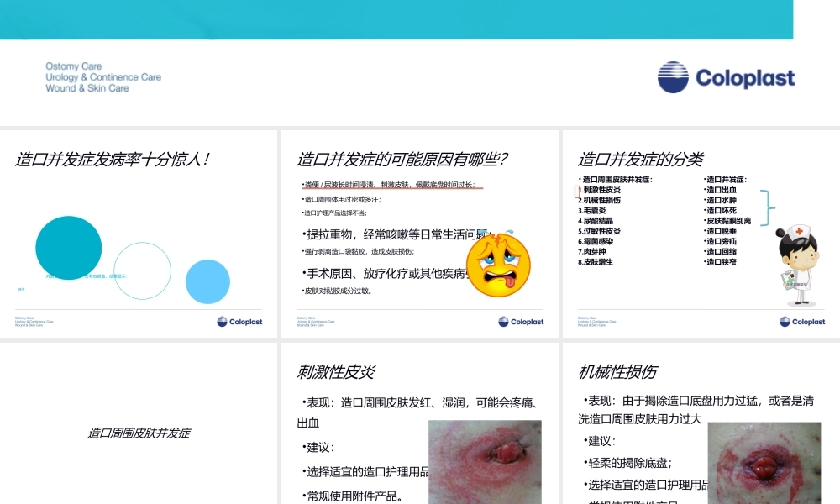Screen dimensions: 840x504
Task: Click the line 造口周围体毛过密或多汗
Action: [x=341, y=199]
